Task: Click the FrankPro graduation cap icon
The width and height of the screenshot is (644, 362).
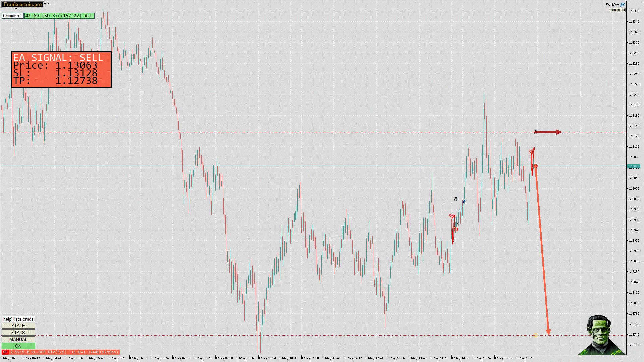Action: pos(623,5)
